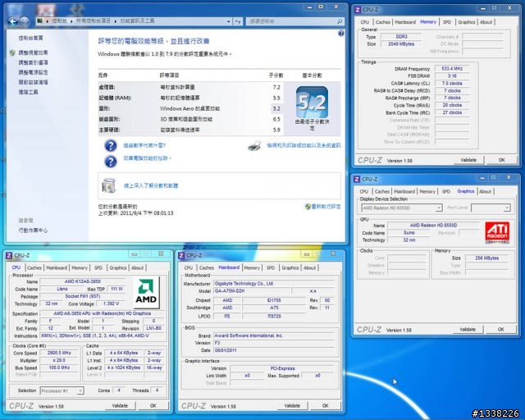Click the graphics memory size 256 MBytes
525x420 pixels.
pyautogui.click(x=486, y=258)
